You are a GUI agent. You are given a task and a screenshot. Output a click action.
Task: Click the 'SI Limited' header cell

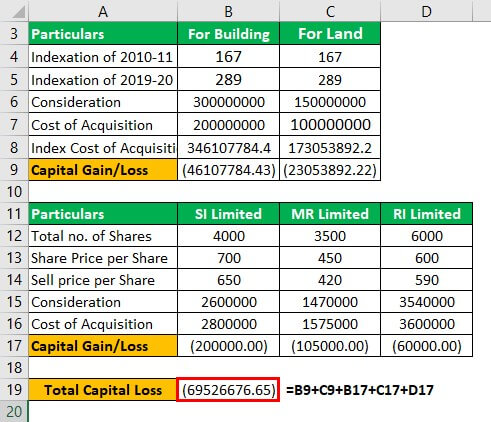coord(228,214)
